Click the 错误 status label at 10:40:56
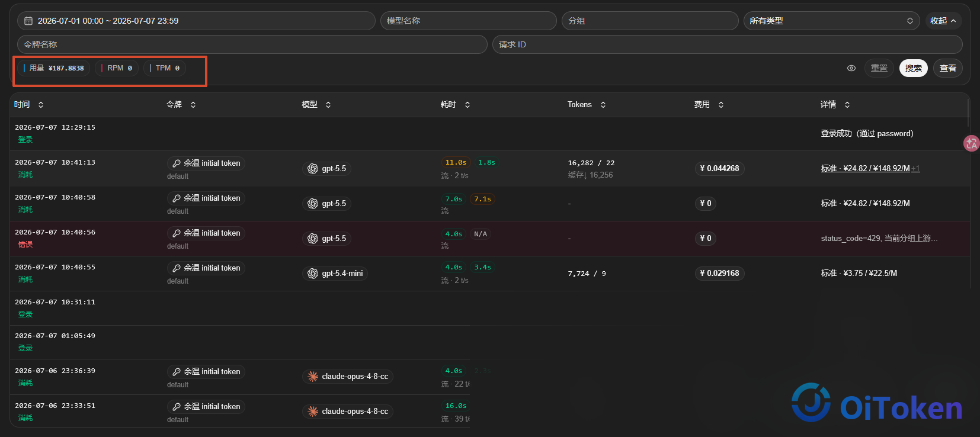 25,245
